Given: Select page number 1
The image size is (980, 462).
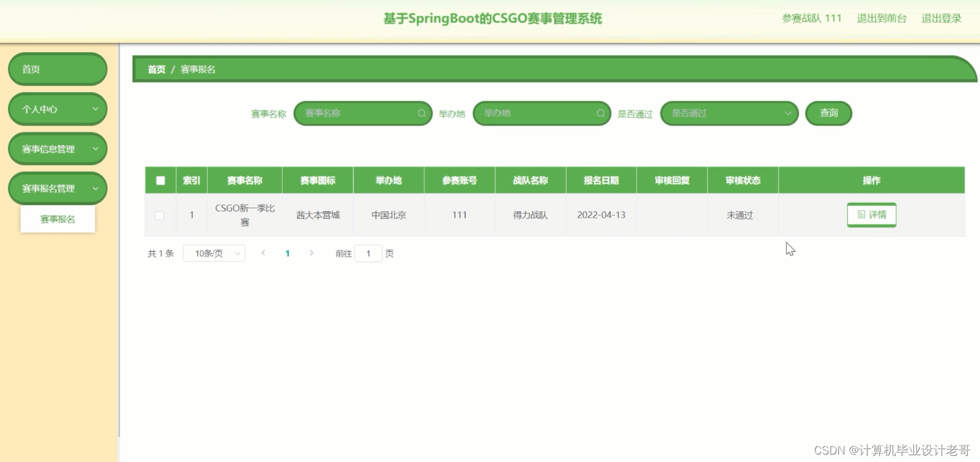Looking at the screenshot, I should point(287,253).
